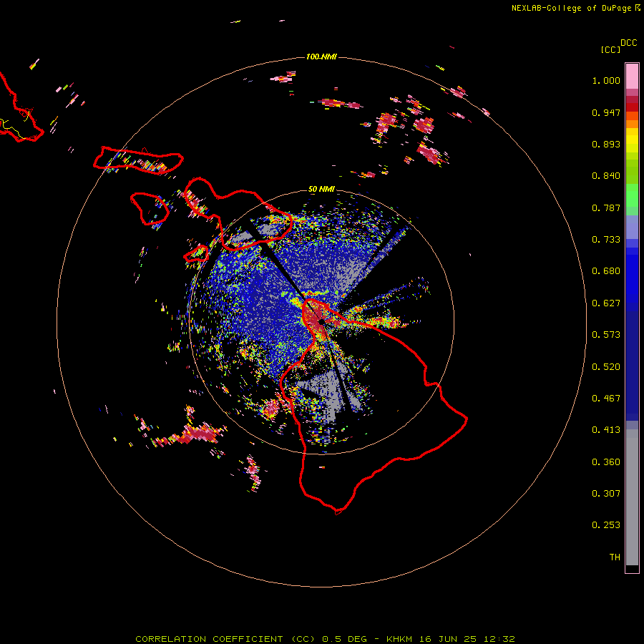Click the 0.307 color scale value
Viewport: 644px width, 644px height.
tap(606, 494)
